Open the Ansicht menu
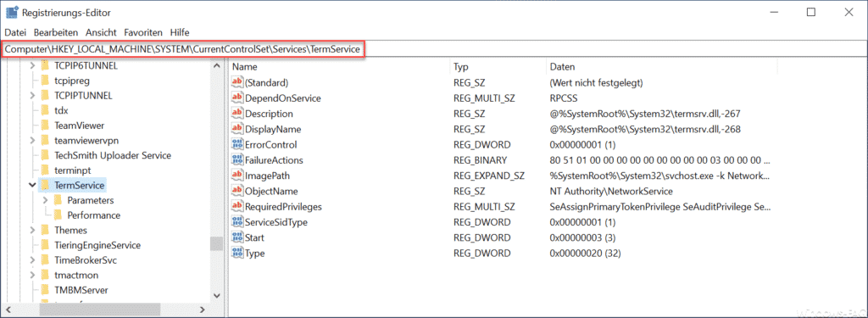This screenshot has width=868, height=318. (x=102, y=32)
